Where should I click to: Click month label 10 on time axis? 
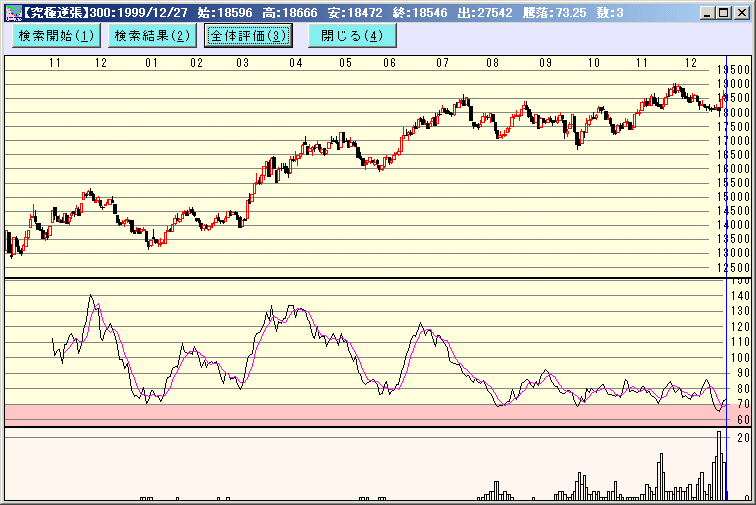pos(593,63)
